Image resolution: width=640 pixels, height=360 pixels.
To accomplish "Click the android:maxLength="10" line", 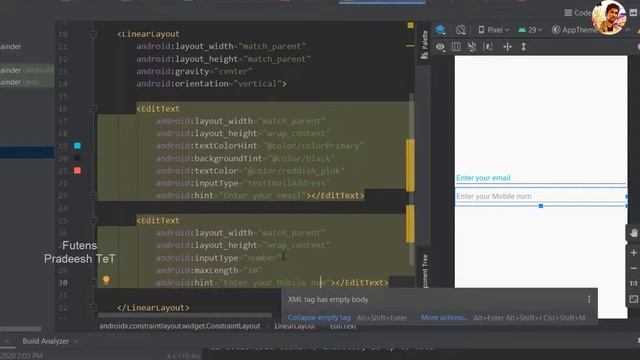I will tap(209, 270).
